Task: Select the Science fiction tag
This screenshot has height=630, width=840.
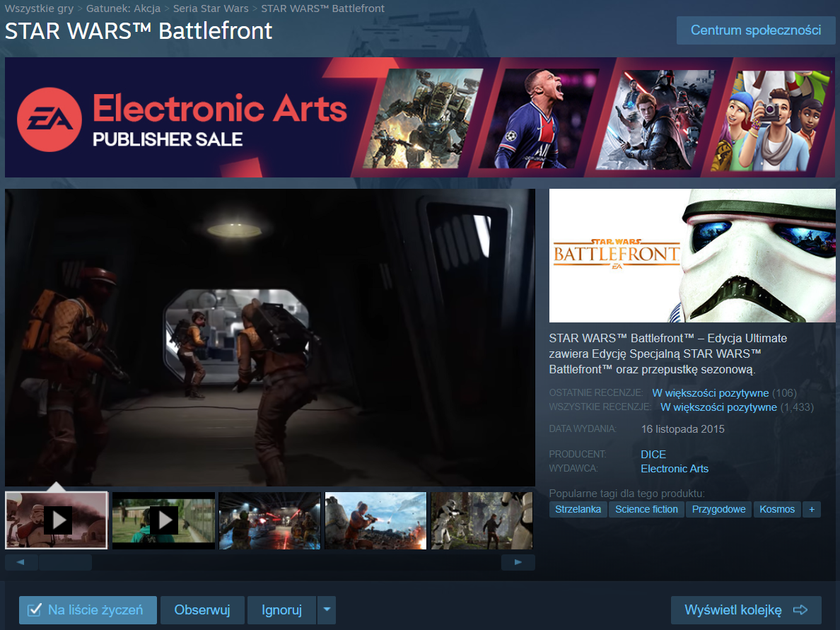Action: (646, 509)
